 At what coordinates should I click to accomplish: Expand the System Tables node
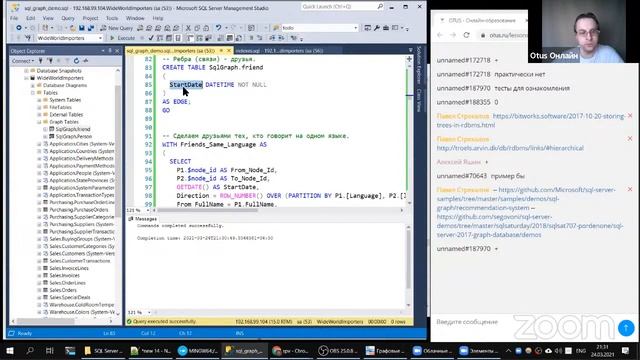(39, 100)
